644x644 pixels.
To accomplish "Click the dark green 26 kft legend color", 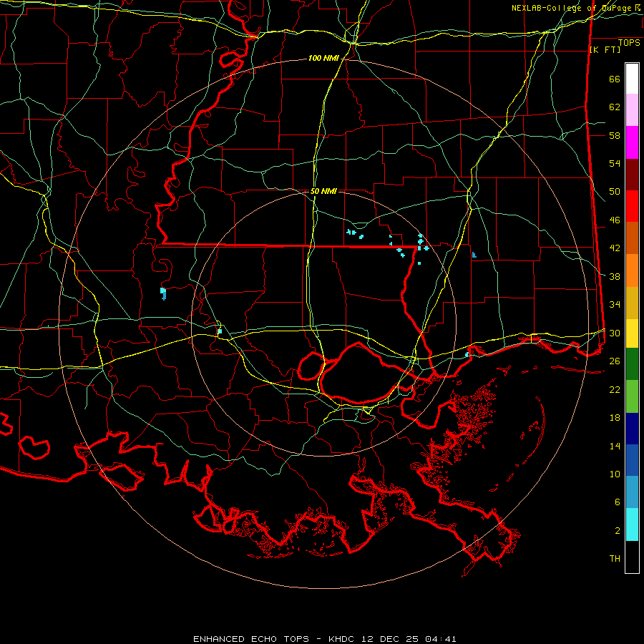I will pyautogui.click(x=632, y=364).
